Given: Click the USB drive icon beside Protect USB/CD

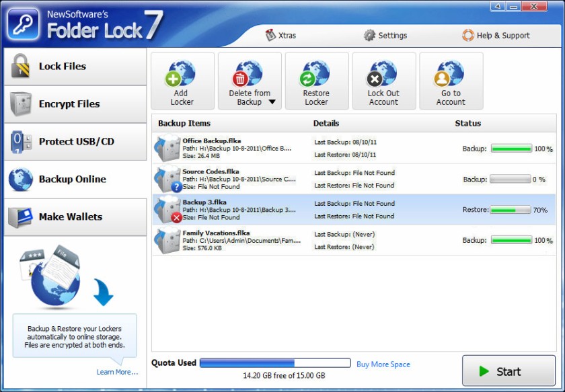Looking at the screenshot, I should pos(22,142).
